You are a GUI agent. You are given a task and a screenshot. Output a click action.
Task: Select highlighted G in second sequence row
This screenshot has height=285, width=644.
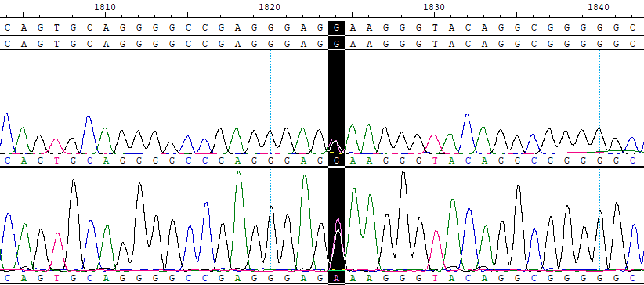tap(336, 43)
